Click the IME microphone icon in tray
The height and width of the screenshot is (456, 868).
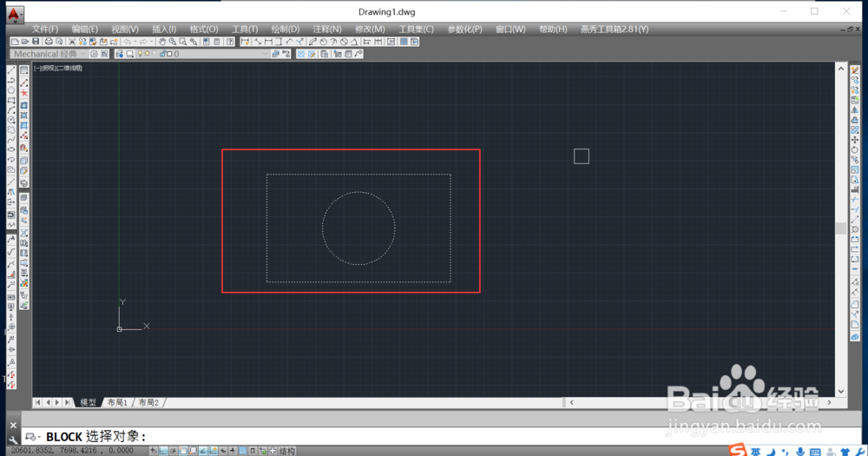pyautogui.click(x=800, y=453)
